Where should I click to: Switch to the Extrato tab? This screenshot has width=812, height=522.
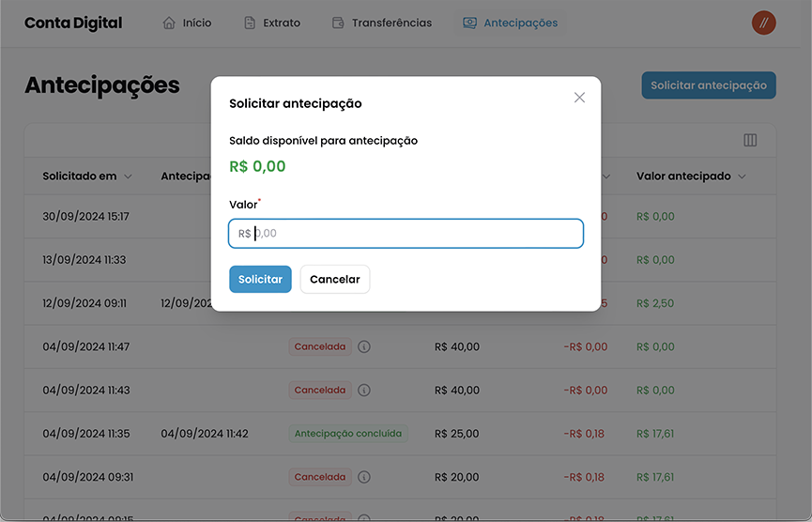click(282, 23)
